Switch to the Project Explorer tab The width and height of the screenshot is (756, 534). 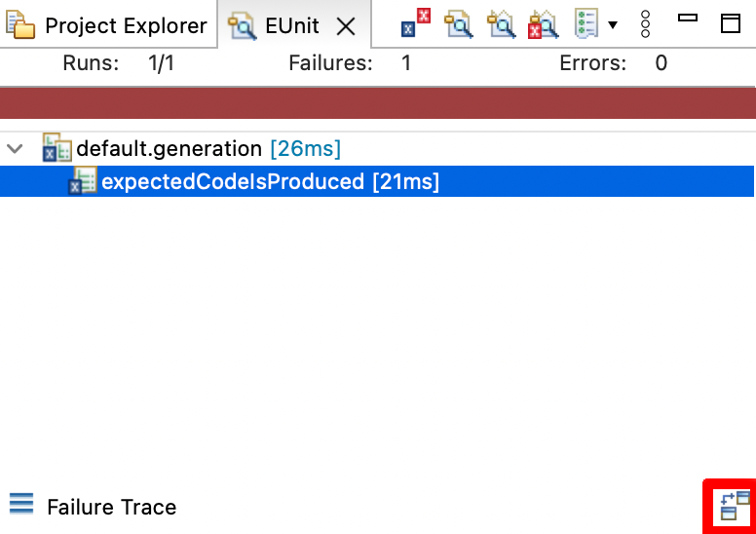point(107,25)
